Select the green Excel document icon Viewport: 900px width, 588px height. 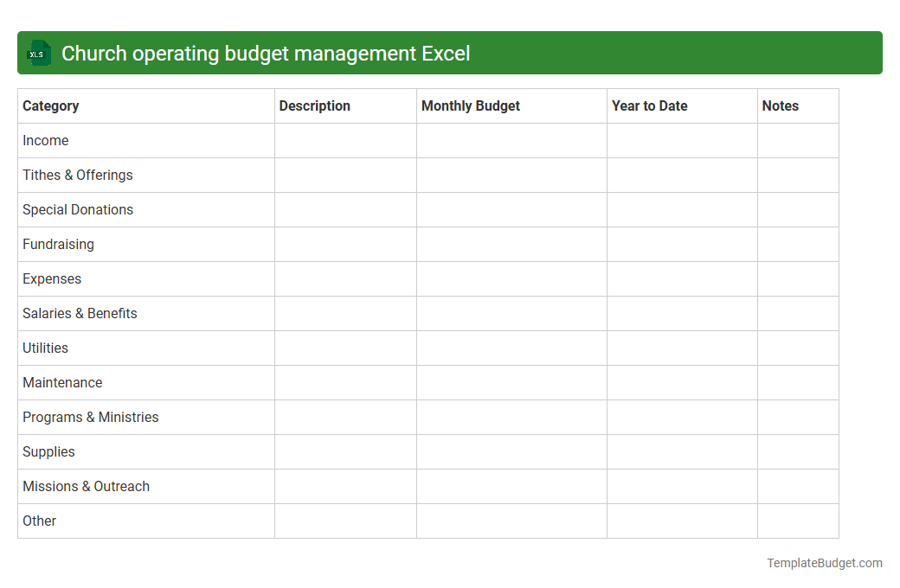point(38,53)
